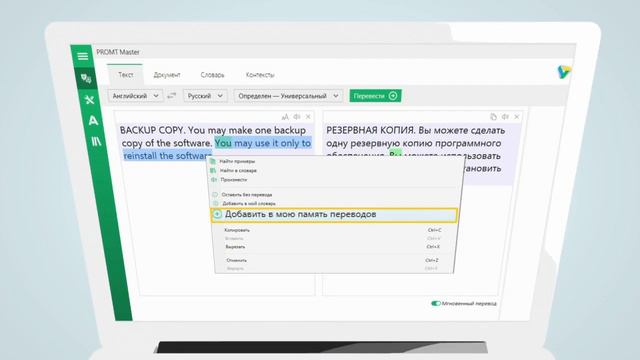Click the PROMT logo icon
This screenshot has width=640, height=360.
[564, 72]
